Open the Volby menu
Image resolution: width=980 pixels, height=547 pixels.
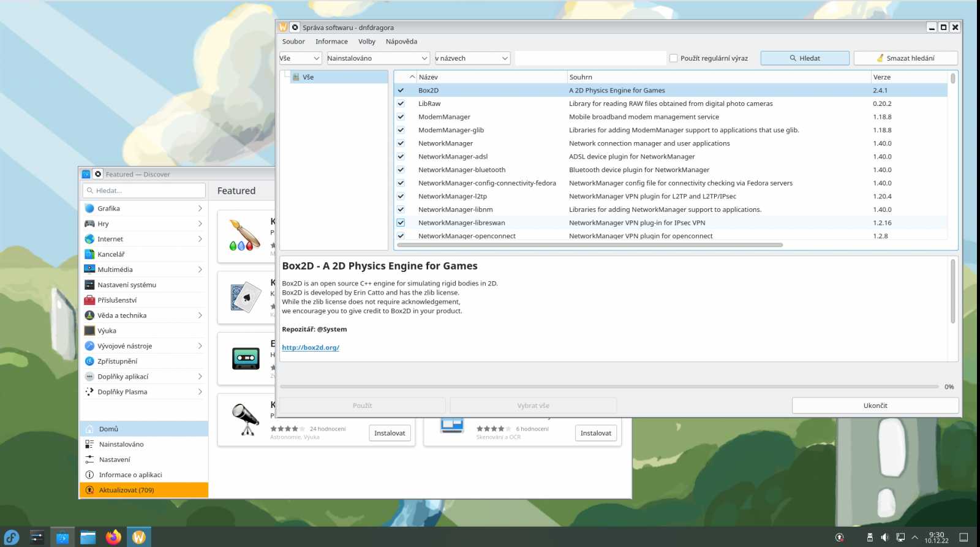coord(367,42)
